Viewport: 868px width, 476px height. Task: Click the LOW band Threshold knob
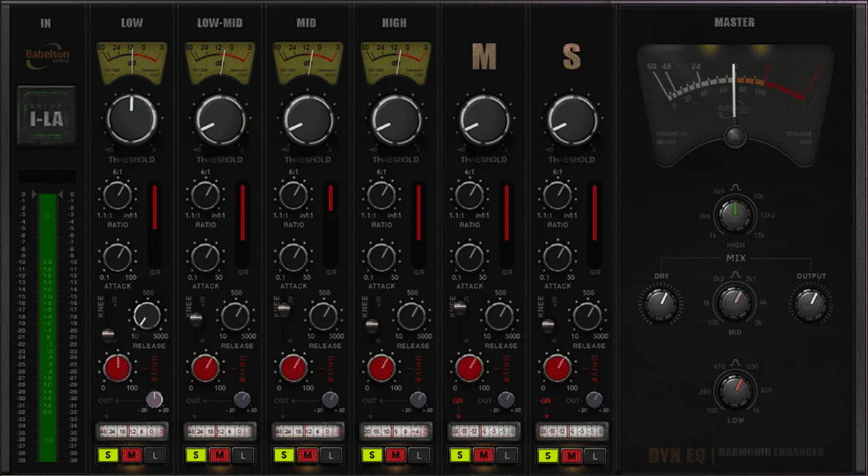(x=132, y=119)
